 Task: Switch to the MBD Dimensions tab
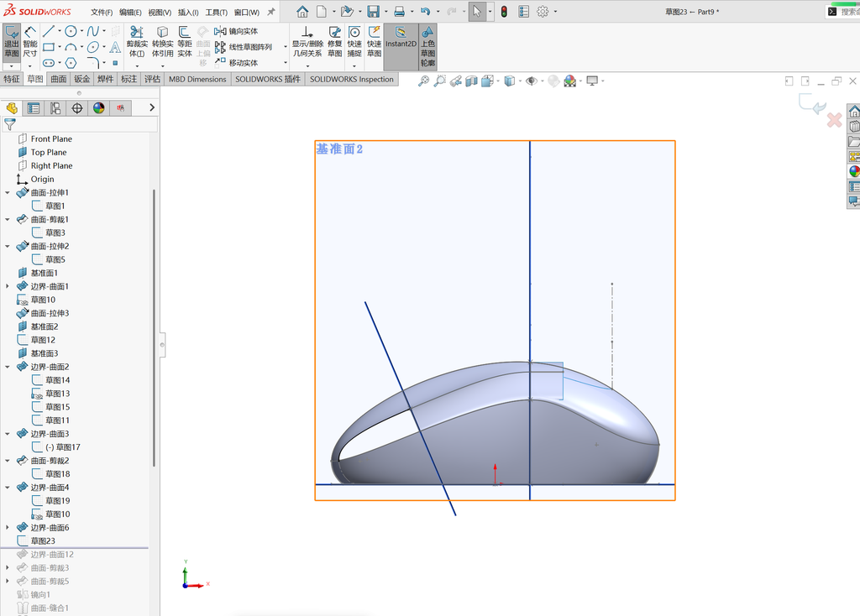(197, 79)
